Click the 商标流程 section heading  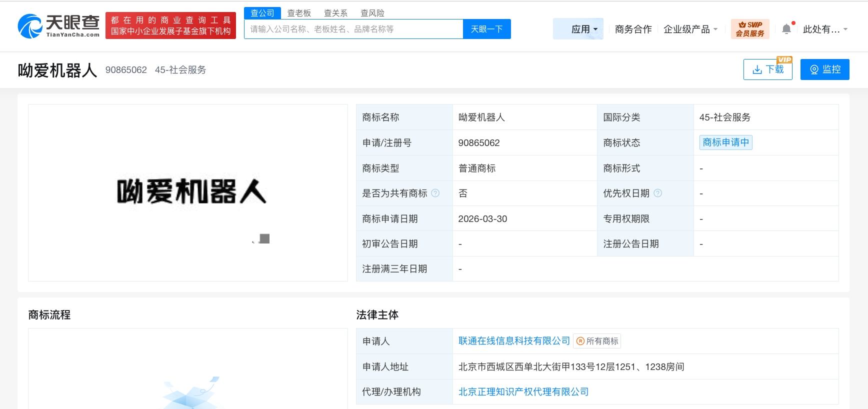(x=49, y=314)
